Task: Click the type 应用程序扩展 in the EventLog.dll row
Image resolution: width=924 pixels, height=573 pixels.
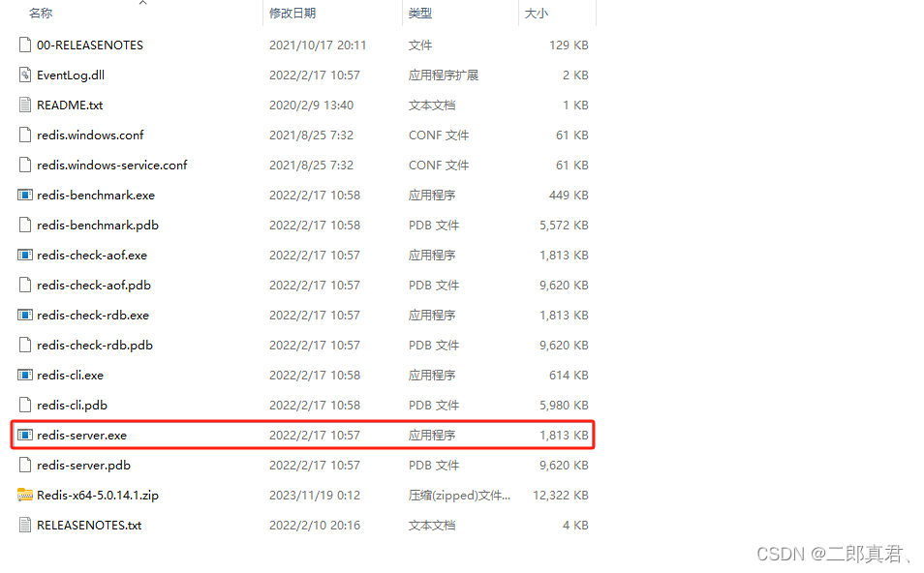Action: (444, 75)
